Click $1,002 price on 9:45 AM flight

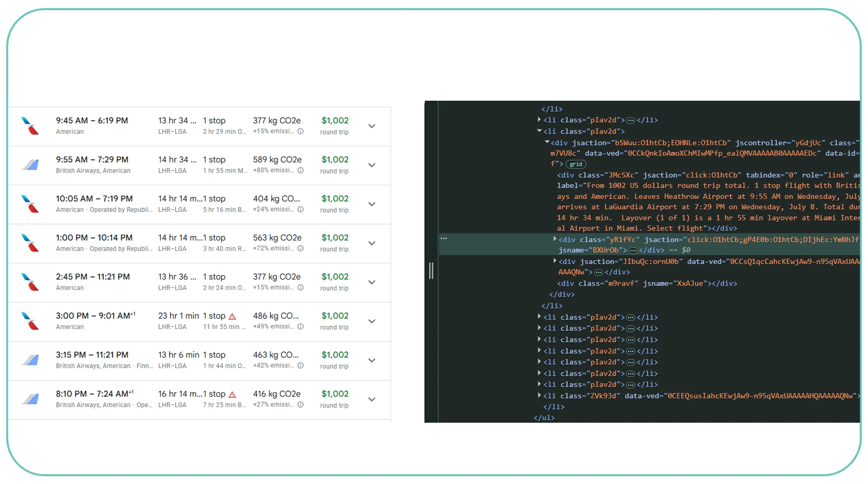click(335, 121)
